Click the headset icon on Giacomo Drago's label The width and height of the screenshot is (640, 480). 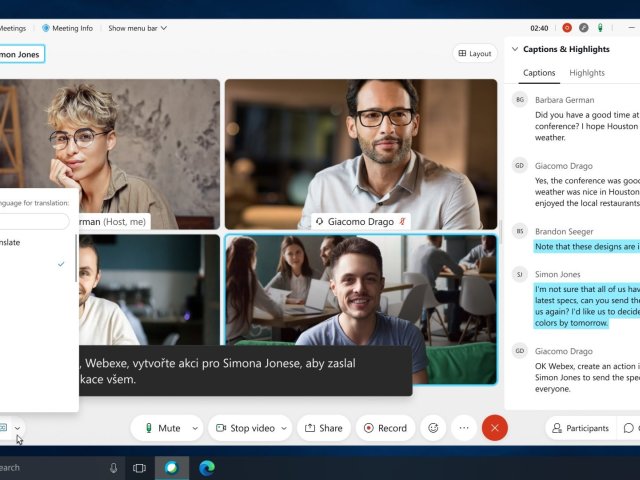(320, 222)
